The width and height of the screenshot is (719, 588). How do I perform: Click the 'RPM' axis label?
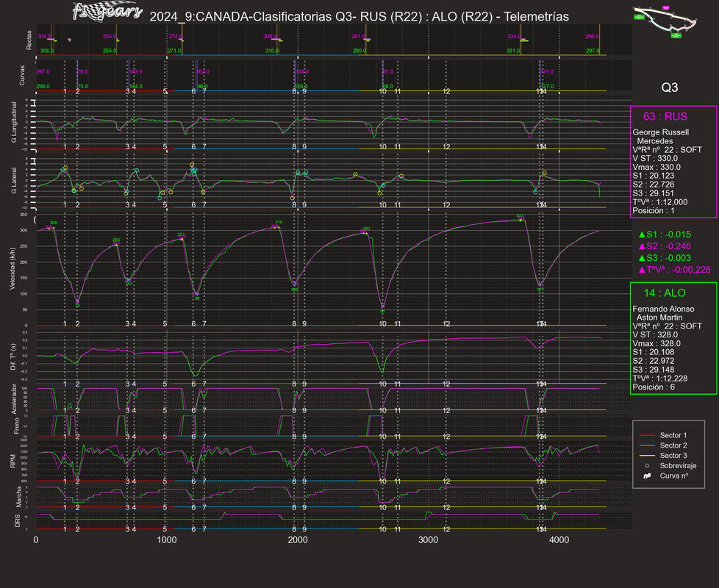point(12,461)
